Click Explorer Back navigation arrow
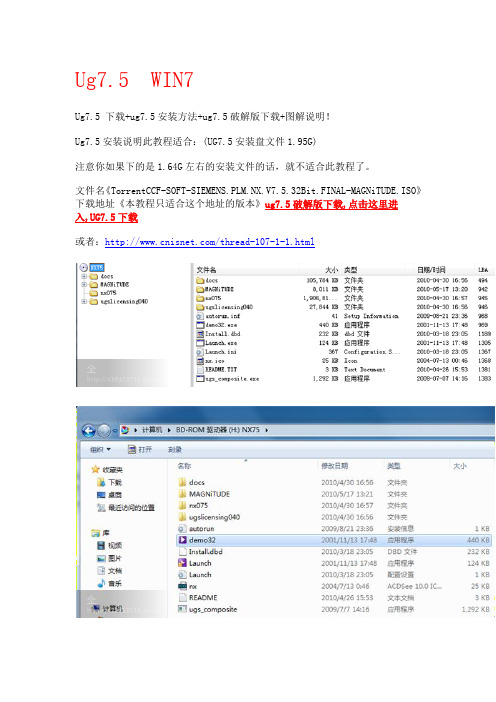 click(x=89, y=431)
